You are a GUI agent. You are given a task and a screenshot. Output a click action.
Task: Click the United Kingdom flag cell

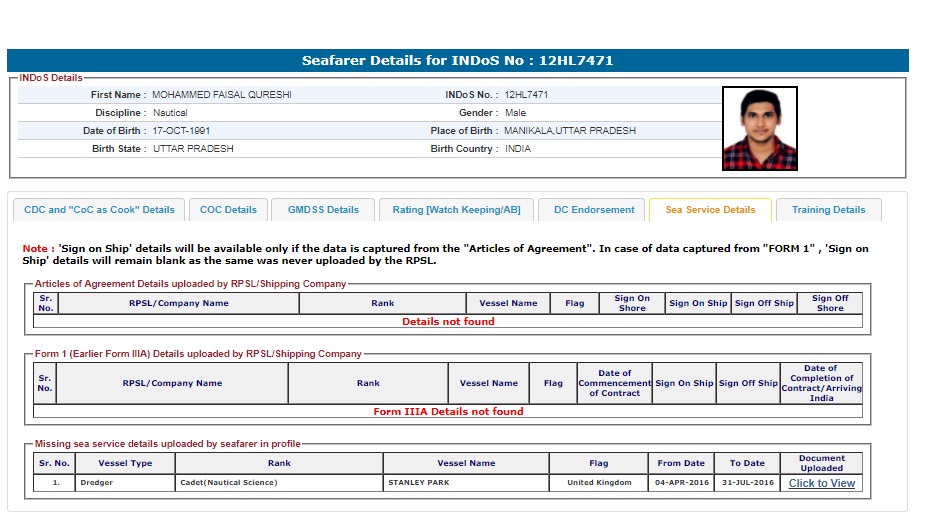(599, 483)
